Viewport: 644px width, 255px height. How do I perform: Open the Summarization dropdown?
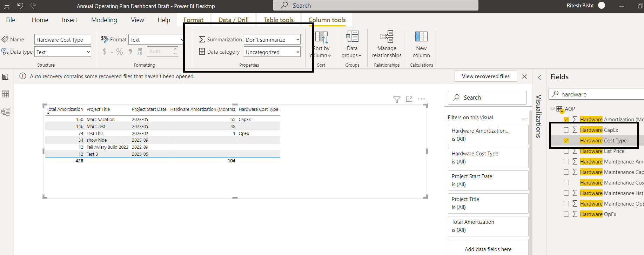coord(272,40)
